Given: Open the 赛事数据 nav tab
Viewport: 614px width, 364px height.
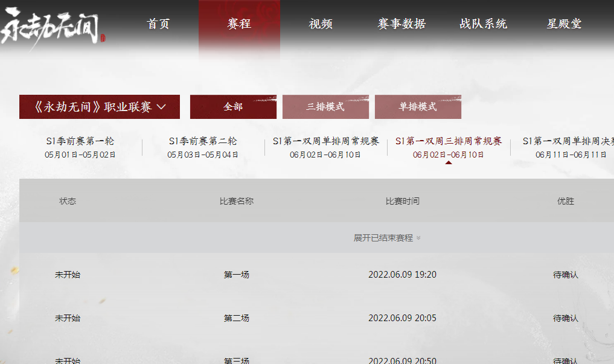Looking at the screenshot, I should point(401,24).
